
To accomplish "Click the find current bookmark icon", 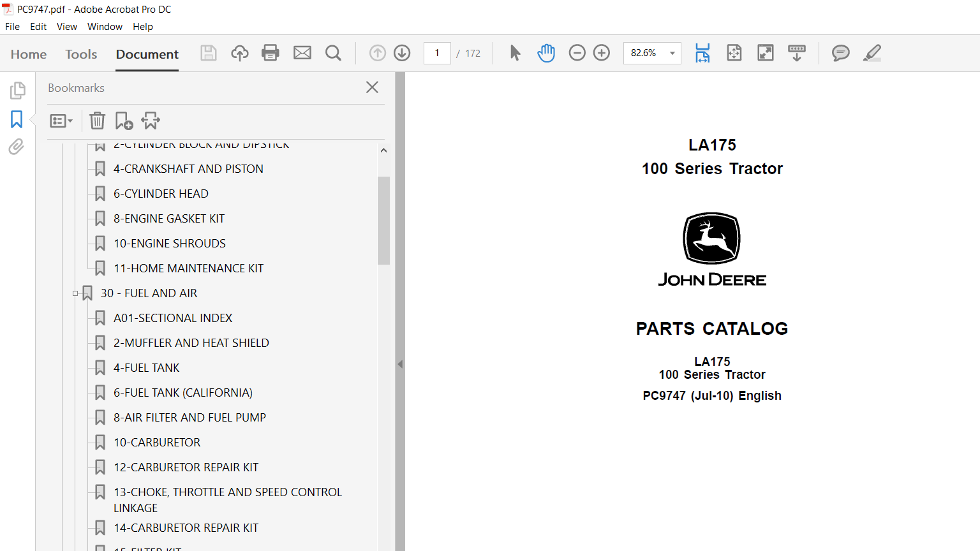I will [151, 121].
